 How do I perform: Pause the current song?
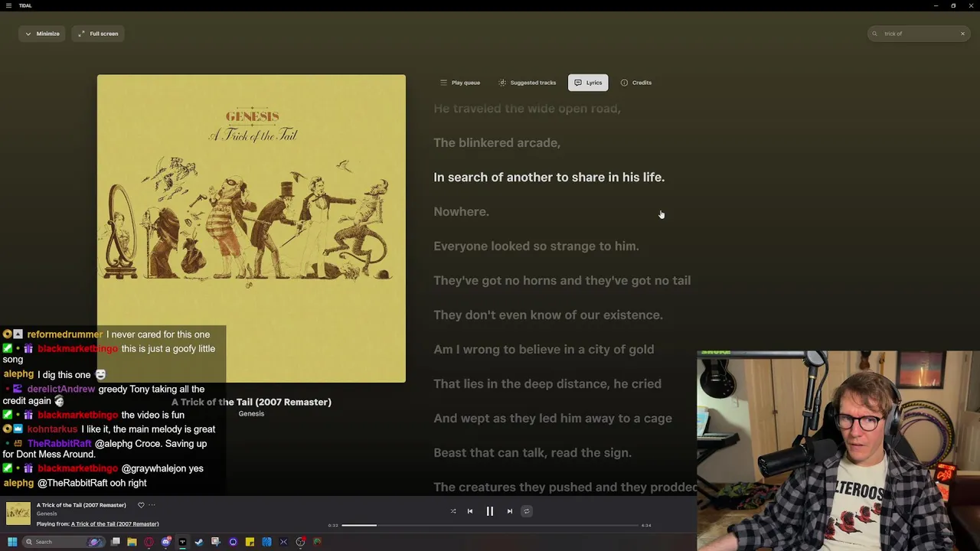point(490,511)
